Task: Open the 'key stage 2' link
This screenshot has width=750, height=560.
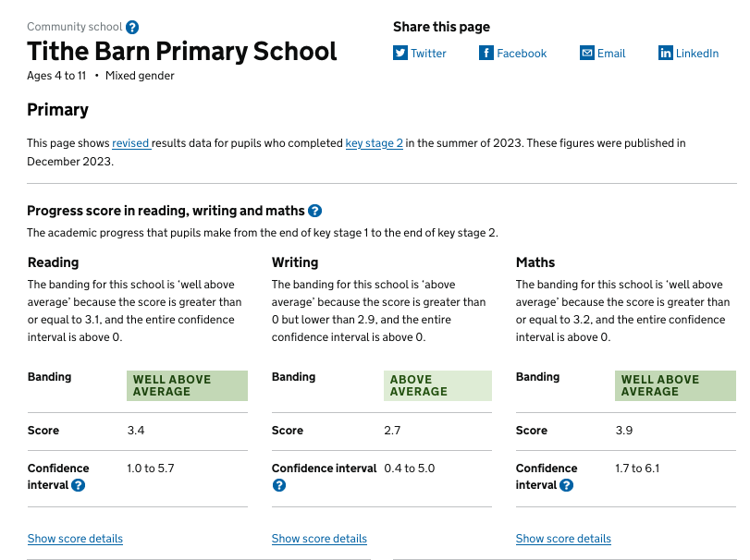Action: pyautogui.click(x=374, y=143)
